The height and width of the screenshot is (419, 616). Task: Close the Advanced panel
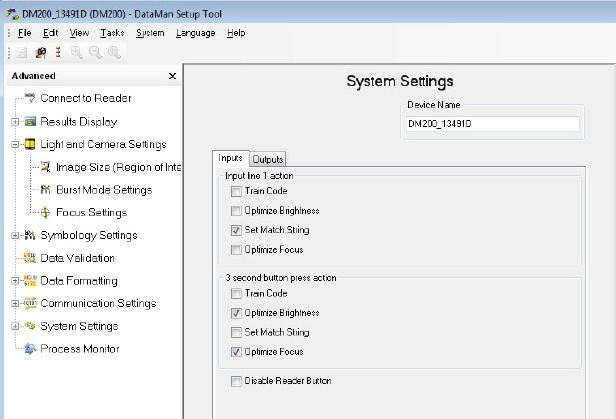pyautogui.click(x=172, y=76)
